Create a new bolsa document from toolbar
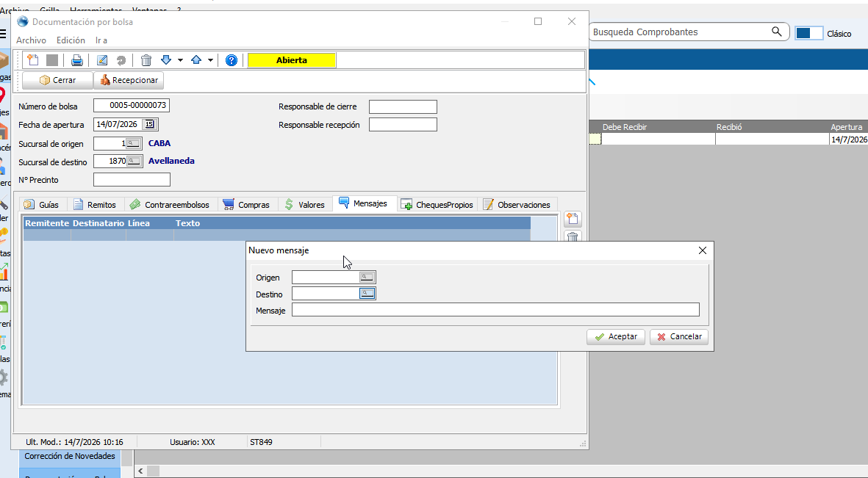The width and height of the screenshot is (868, 478). click(33, 60)
